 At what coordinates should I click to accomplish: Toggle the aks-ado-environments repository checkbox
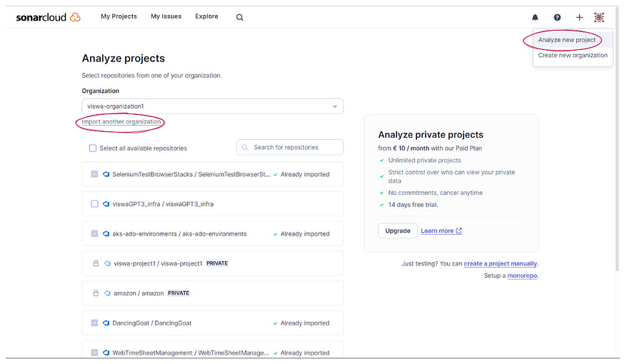[x=94, y=234]
